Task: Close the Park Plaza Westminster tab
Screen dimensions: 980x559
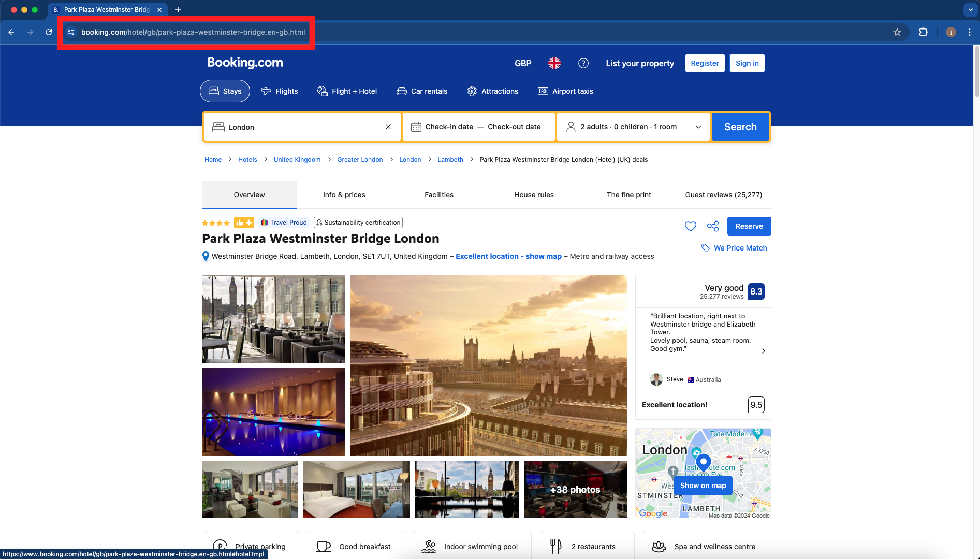Action: point(159,10)
